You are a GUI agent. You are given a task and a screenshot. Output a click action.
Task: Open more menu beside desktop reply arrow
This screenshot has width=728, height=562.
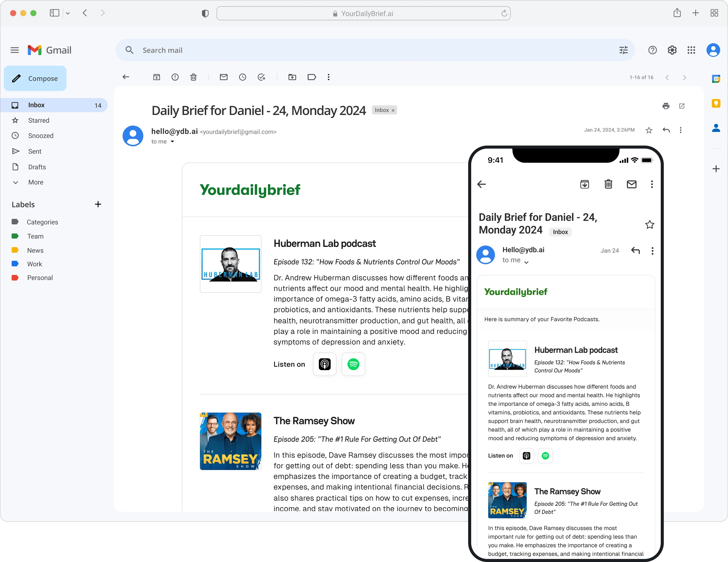click(681, 130)
